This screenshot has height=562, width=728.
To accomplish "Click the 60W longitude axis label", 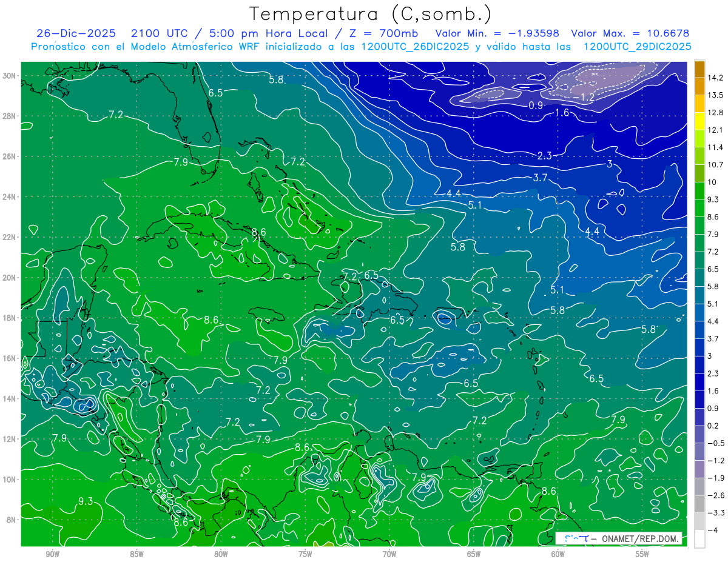I will (558, 554).
